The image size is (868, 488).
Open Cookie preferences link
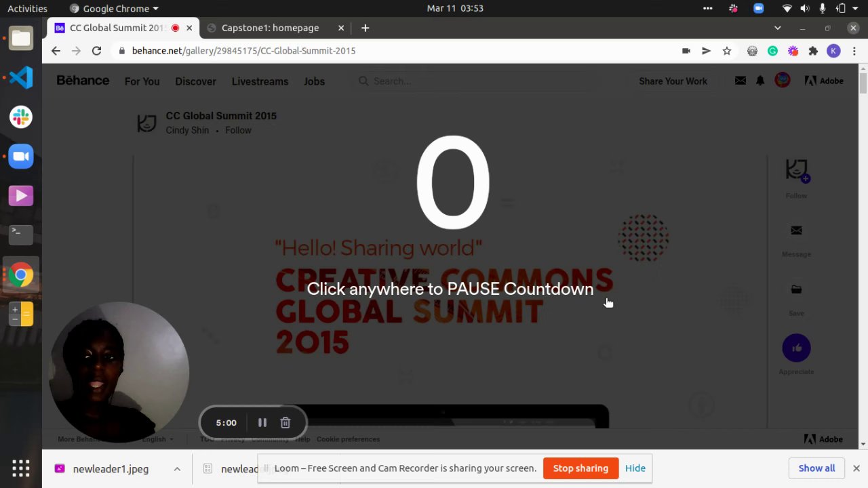point(348,439)
